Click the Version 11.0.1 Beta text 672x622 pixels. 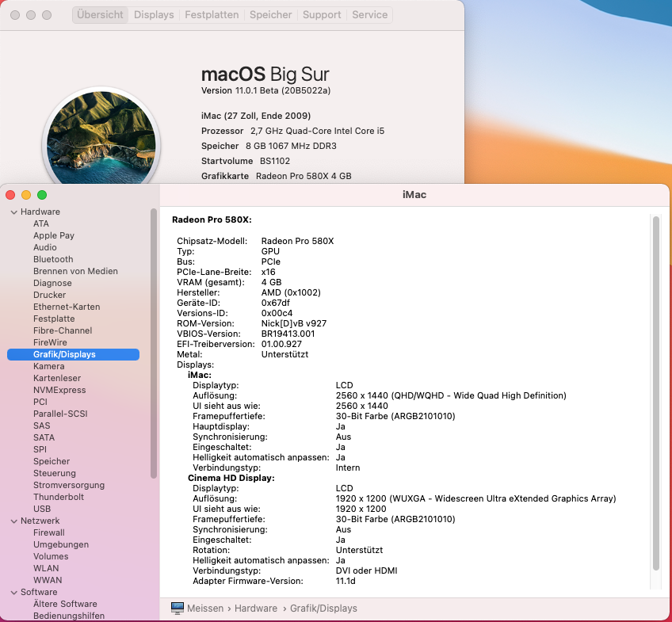click(x=265, y=91)
